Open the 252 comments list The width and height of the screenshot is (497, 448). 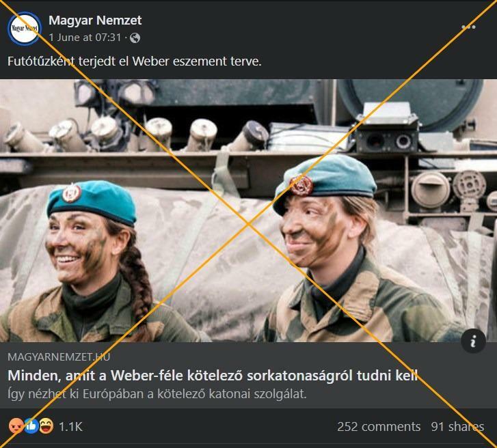pos(379,427)
